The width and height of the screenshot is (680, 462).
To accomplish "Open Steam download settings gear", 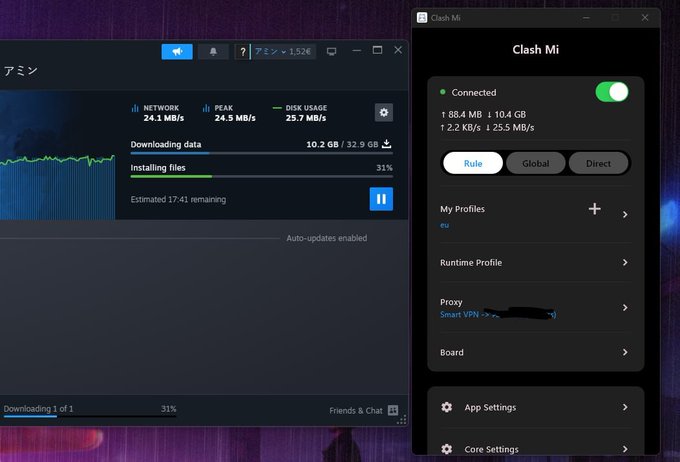I will [x=384, y=113].
